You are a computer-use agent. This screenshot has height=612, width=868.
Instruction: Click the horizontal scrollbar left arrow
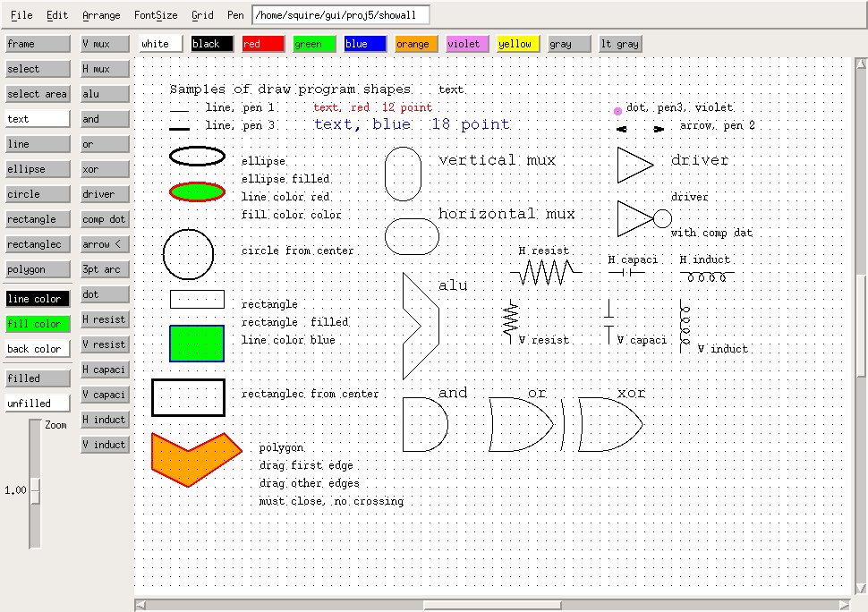(140, 606)
